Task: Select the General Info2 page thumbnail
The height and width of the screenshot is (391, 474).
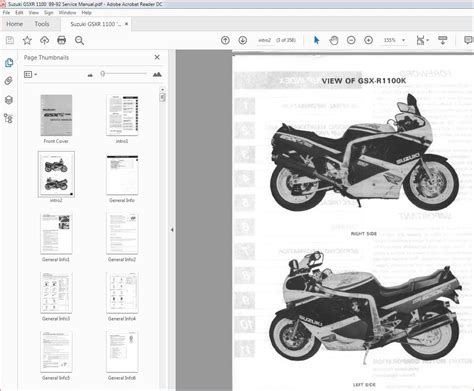Action: pyautogui.click(x=122, y=234)
